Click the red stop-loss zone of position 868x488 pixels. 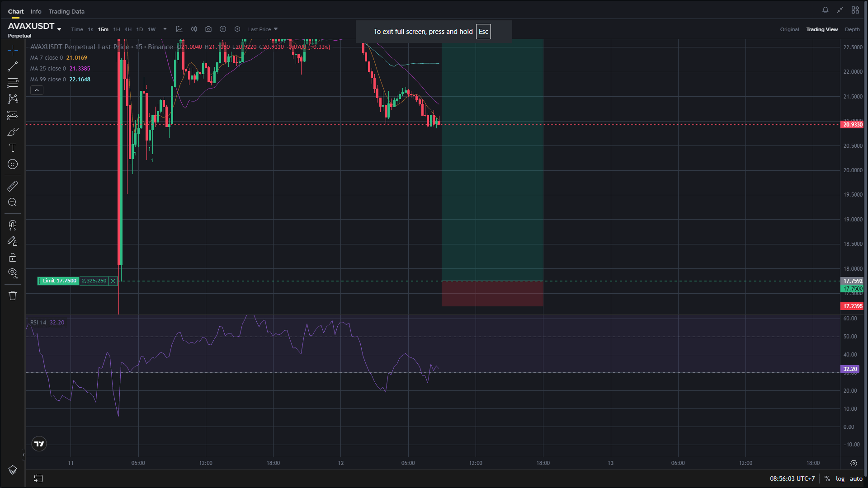tap(492, 294)
